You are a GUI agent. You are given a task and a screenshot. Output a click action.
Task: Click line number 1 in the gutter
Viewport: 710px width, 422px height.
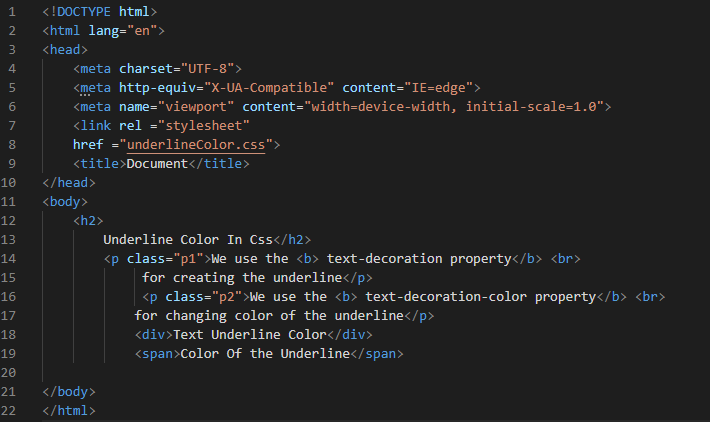click(x=12, y=12)
